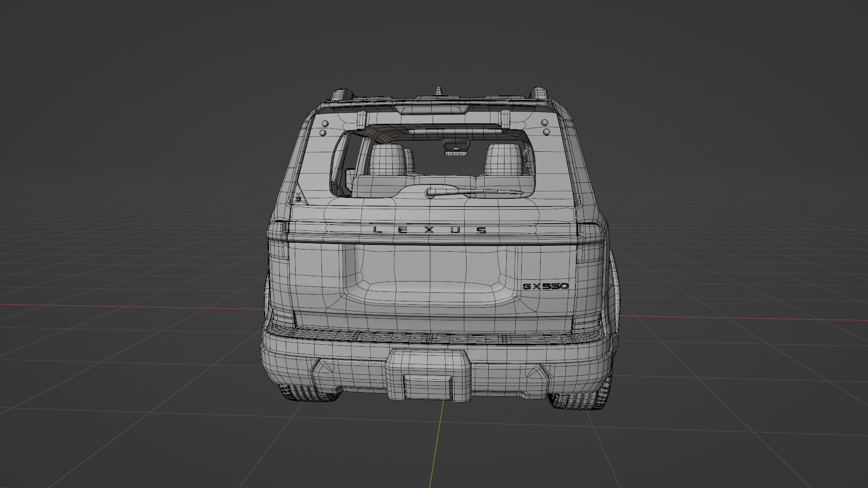Select the left front seat headrest
868x488 pixels.
pos(388,160)
